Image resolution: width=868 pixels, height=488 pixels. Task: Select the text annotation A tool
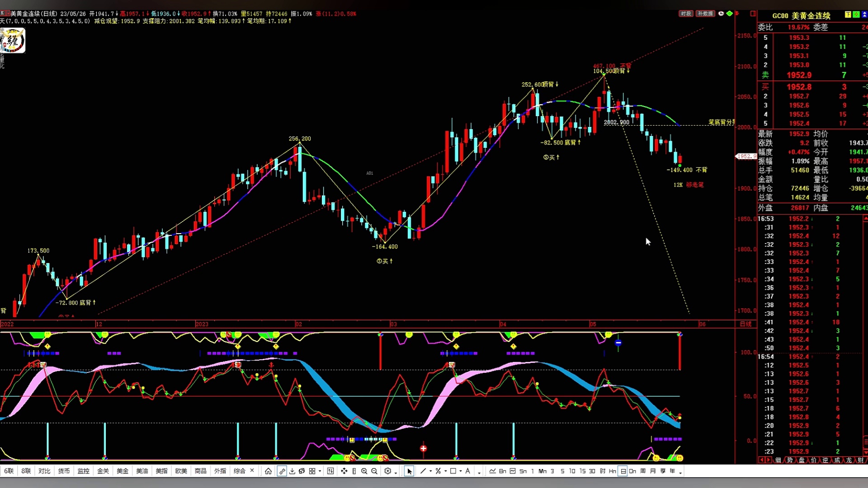tap(468, 471)
